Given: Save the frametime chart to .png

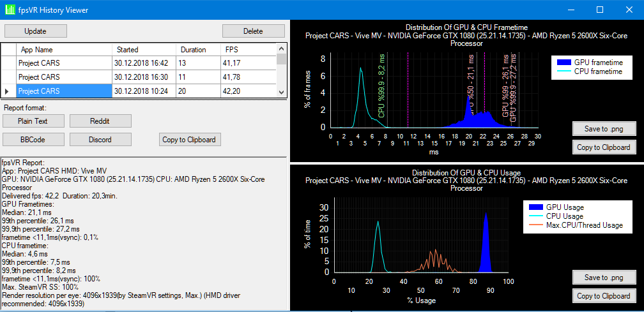Looking at the screenshot, I should click(604, 129).
